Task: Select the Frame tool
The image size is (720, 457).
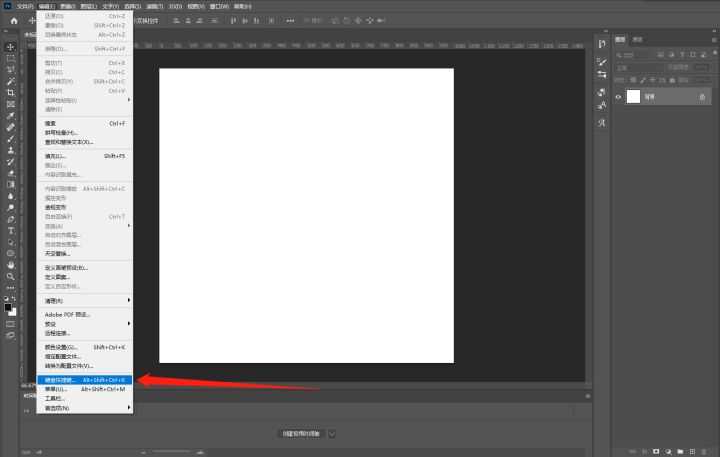Action: 11,104
